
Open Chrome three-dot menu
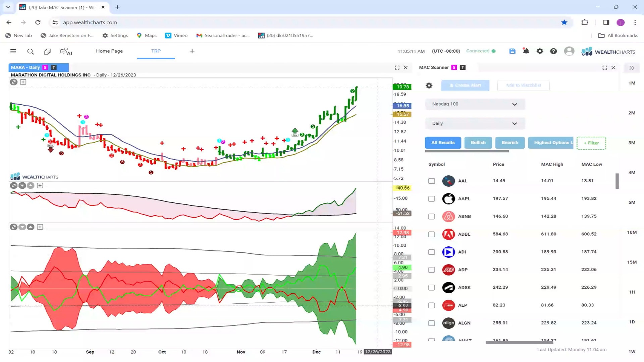click(x=635, y=22)
